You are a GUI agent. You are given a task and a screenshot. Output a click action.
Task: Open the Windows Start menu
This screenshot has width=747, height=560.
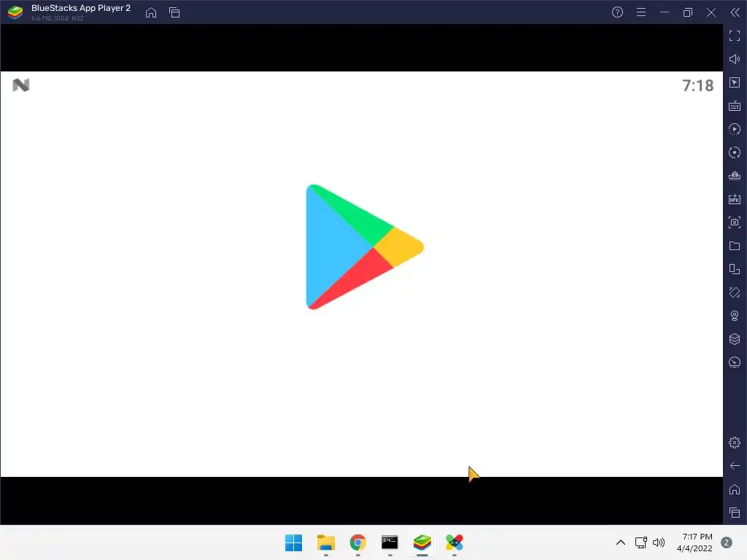pos(293,542)
